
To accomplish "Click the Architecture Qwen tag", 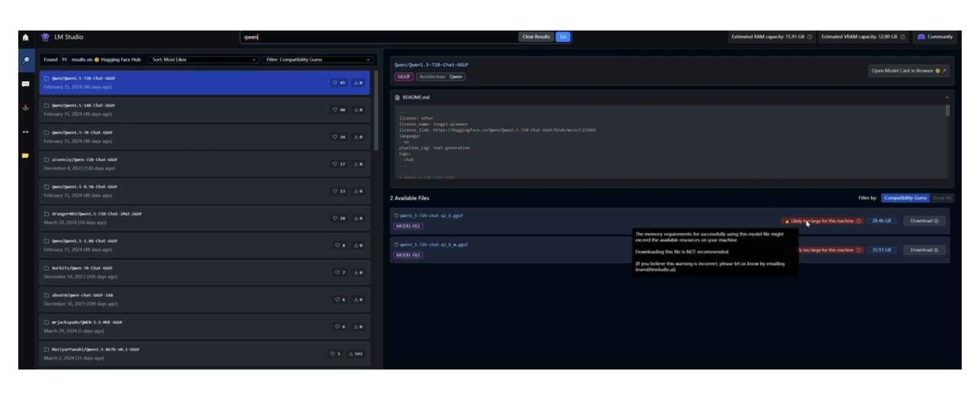I will pyautogui.click(x=440, y=77).
